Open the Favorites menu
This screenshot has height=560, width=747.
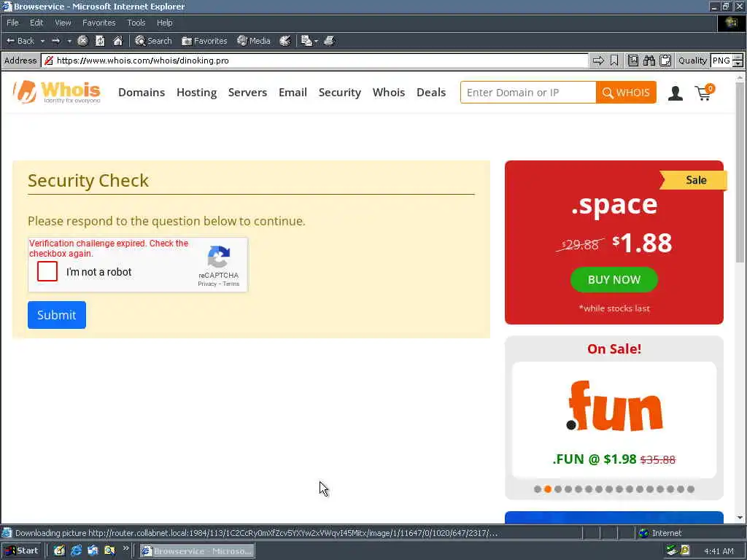click(x=98, y=23)
